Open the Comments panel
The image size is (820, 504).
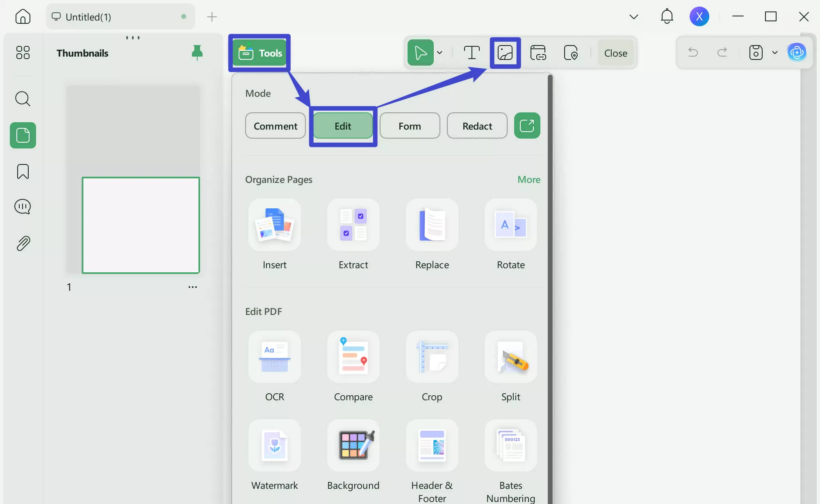click(x=23, y=206)
